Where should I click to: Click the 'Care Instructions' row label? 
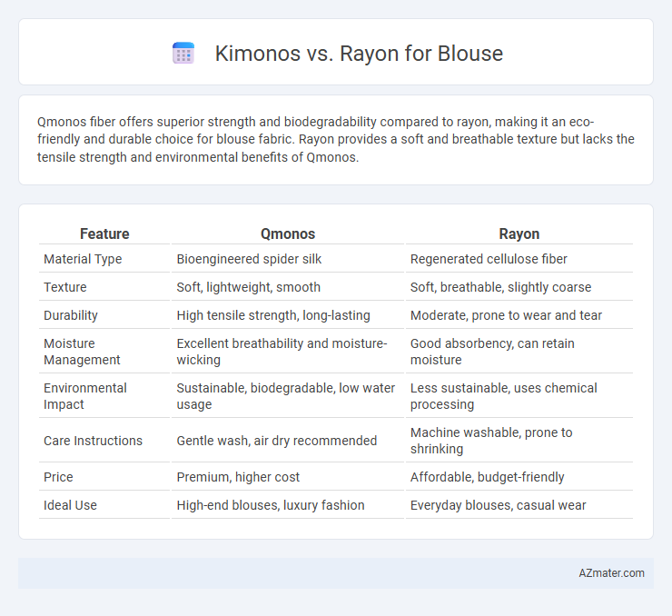click(x=93, y=441)
